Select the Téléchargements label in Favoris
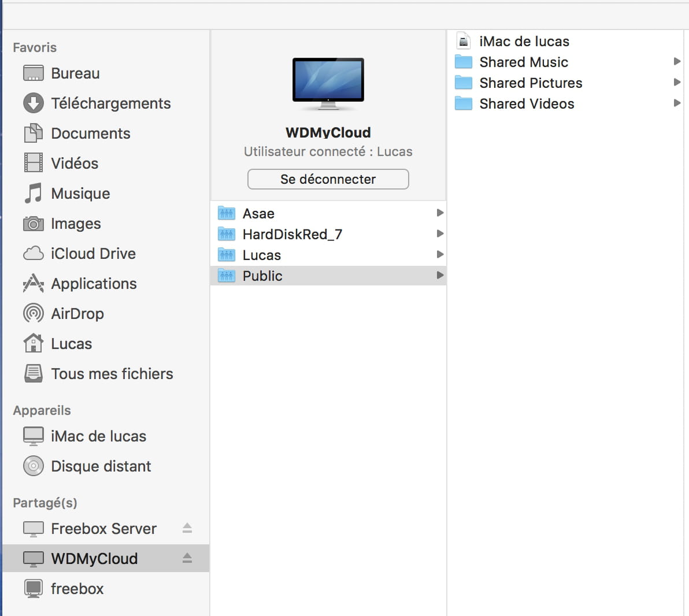 point(111,103)
